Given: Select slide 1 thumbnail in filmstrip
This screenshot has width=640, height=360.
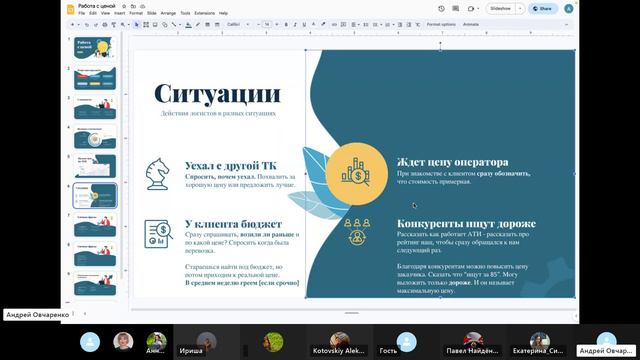Looking at the screenshot, I should [95, 48].
